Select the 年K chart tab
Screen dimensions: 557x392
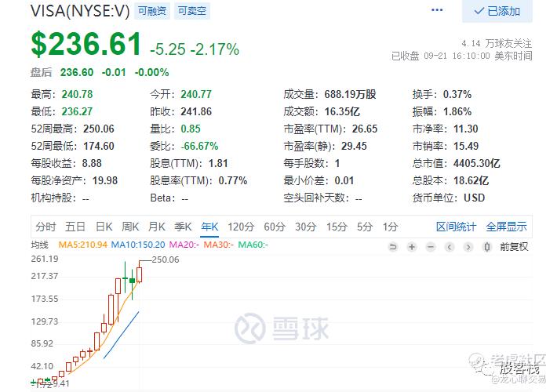click(209, 227)
